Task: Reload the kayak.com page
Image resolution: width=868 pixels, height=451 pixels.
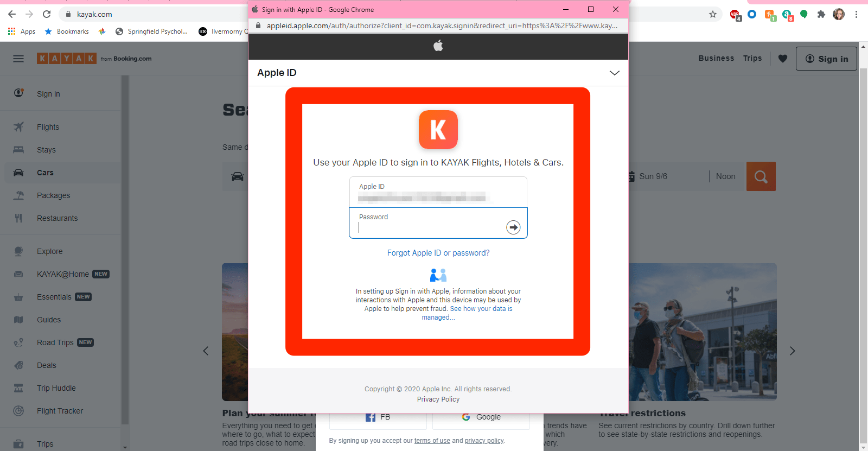Action: click(x=47, y=14)
